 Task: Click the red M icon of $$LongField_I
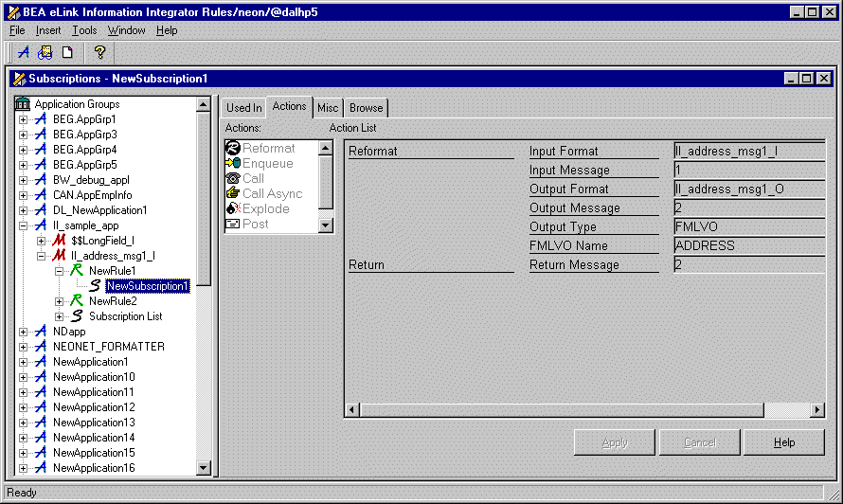(59, 240)
